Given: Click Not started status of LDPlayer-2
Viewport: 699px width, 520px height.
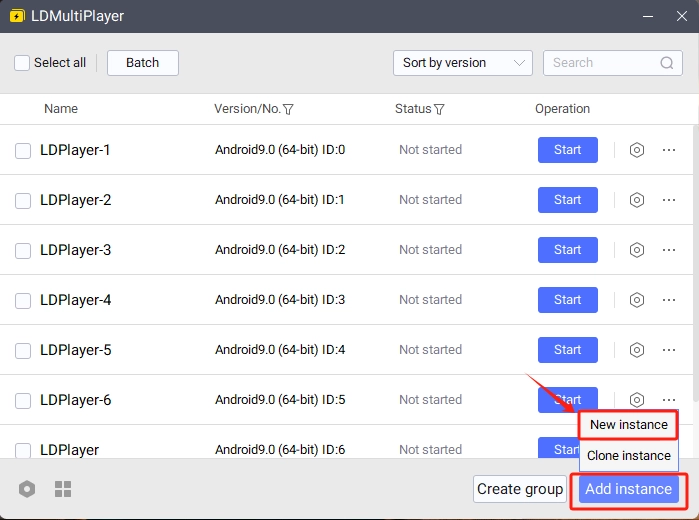Looking at the screenshot, I should [430, 200].
